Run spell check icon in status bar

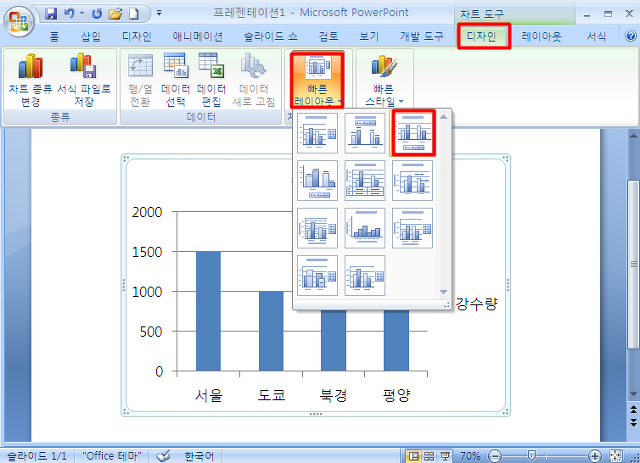pos(164,456)
